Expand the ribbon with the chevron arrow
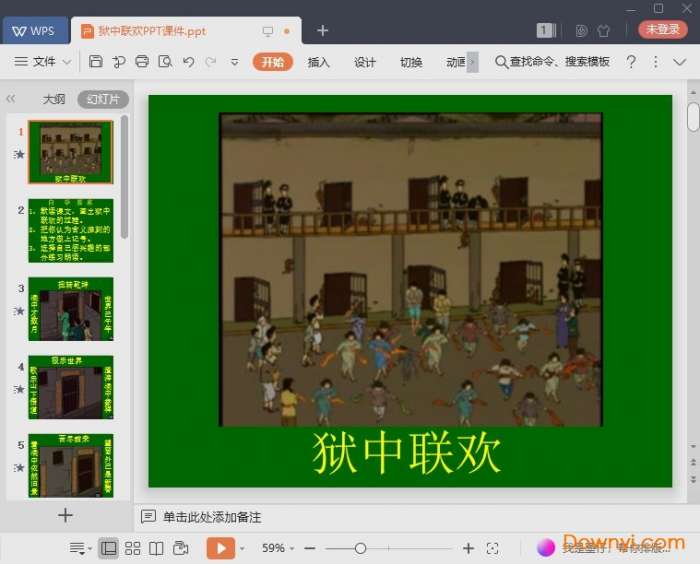This screenshot has height=564, width=700. pos(679,62)
